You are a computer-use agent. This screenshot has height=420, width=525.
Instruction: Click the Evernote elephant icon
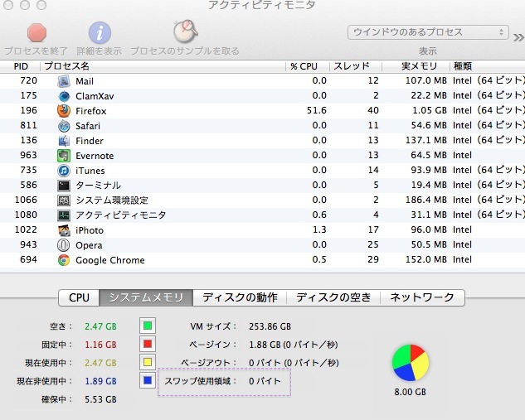tap(65, 156)
